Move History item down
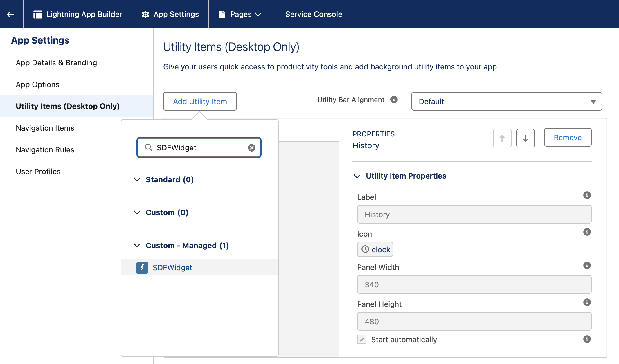 tap(525, 138)
